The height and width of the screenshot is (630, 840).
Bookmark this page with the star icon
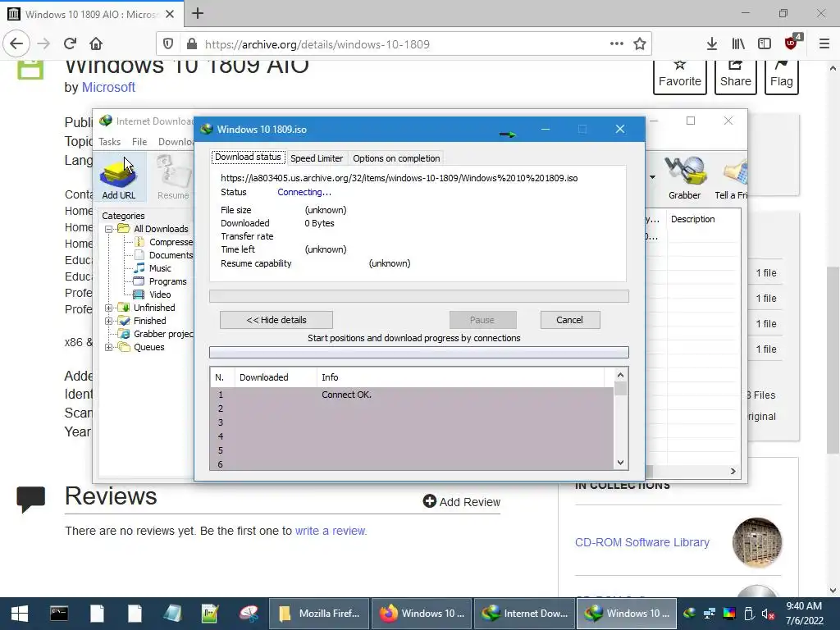tap(640, 44)
